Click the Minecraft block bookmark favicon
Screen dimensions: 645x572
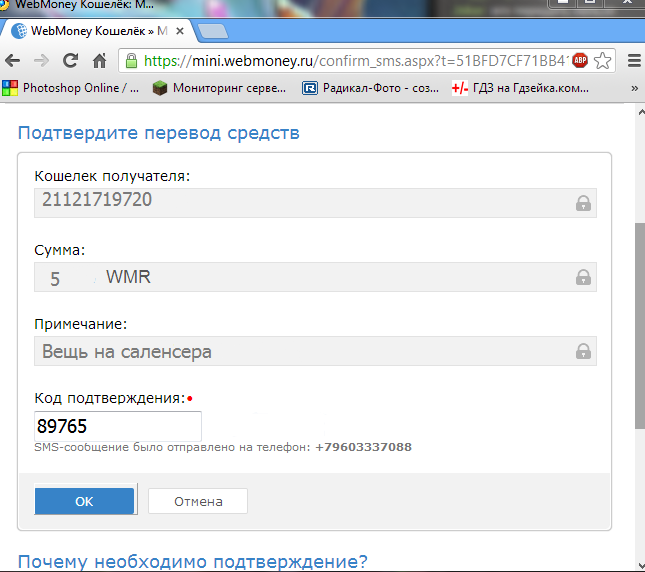click(x=160, y=88)
